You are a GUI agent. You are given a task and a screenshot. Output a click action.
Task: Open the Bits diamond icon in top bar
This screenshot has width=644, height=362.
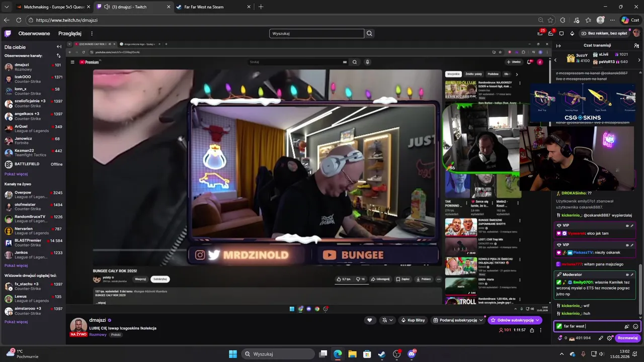tap(572, 34)
